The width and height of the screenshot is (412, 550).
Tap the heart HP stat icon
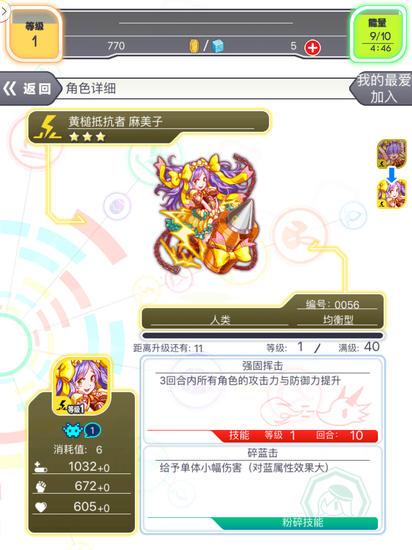41,507
